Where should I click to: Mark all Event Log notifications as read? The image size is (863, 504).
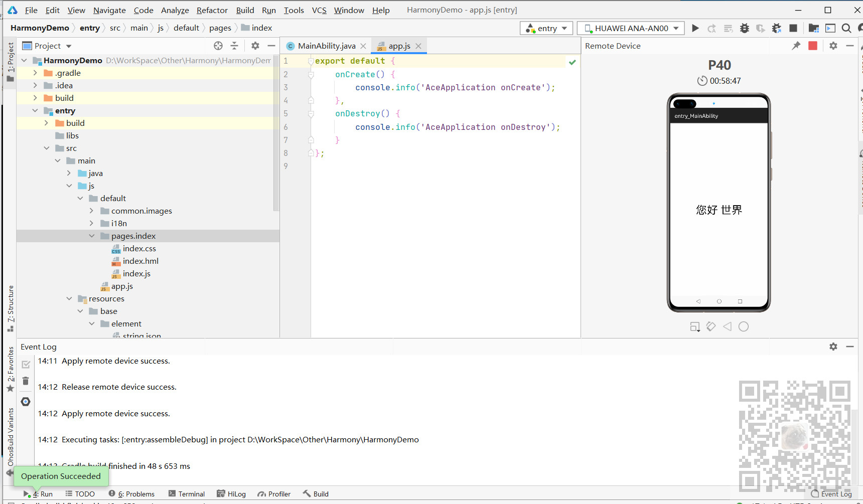(26, 365)
